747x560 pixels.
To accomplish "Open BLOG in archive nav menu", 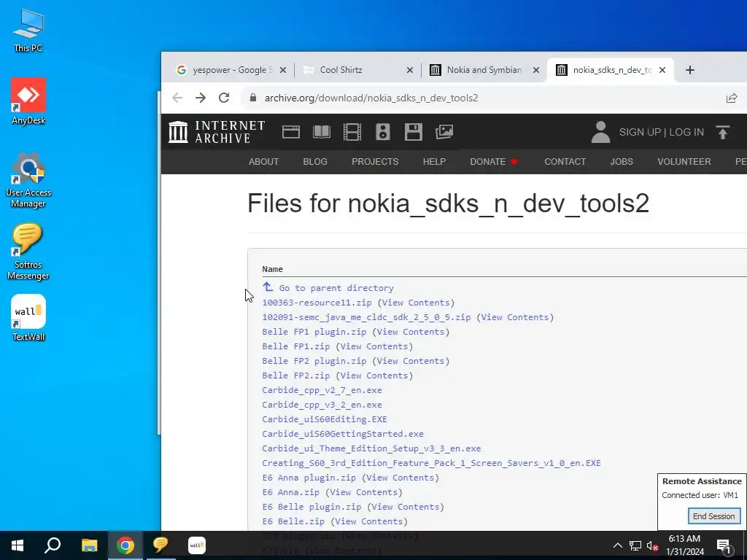I will click(x=315, y=161).
